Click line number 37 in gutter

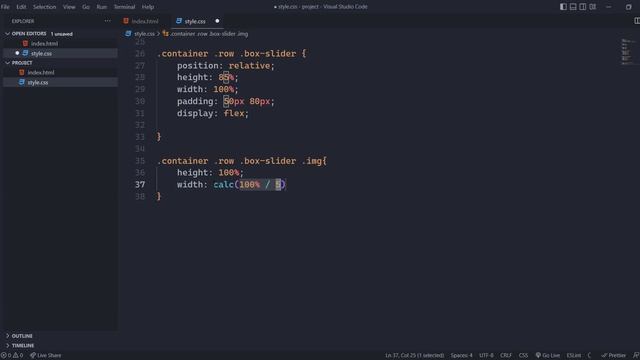(140, 184)
